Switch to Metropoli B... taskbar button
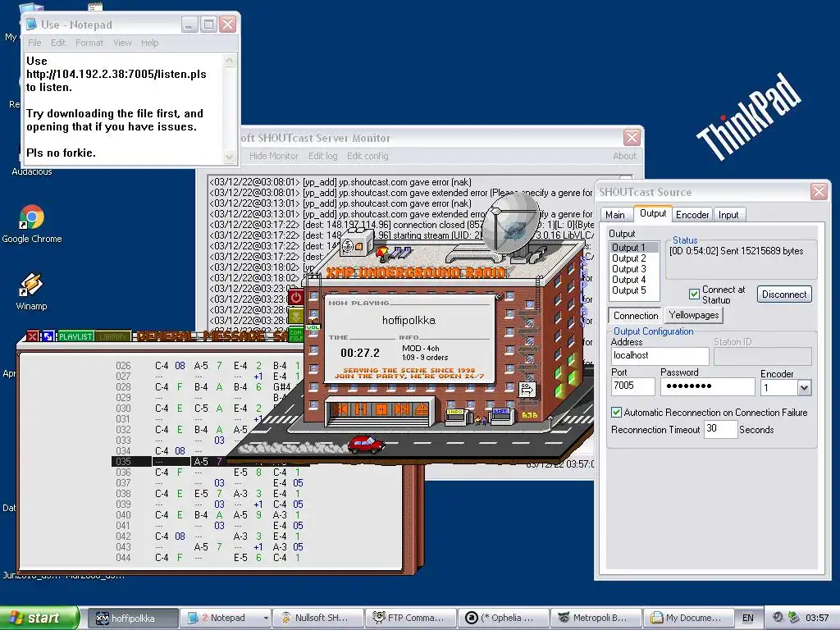Screen dimensions: 840x630 pos(596,619)
